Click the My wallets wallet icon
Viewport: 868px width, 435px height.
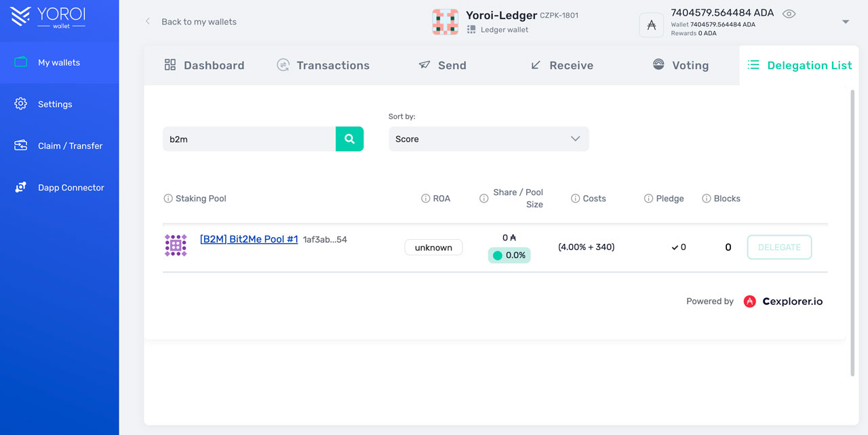[x=21, y=62]
